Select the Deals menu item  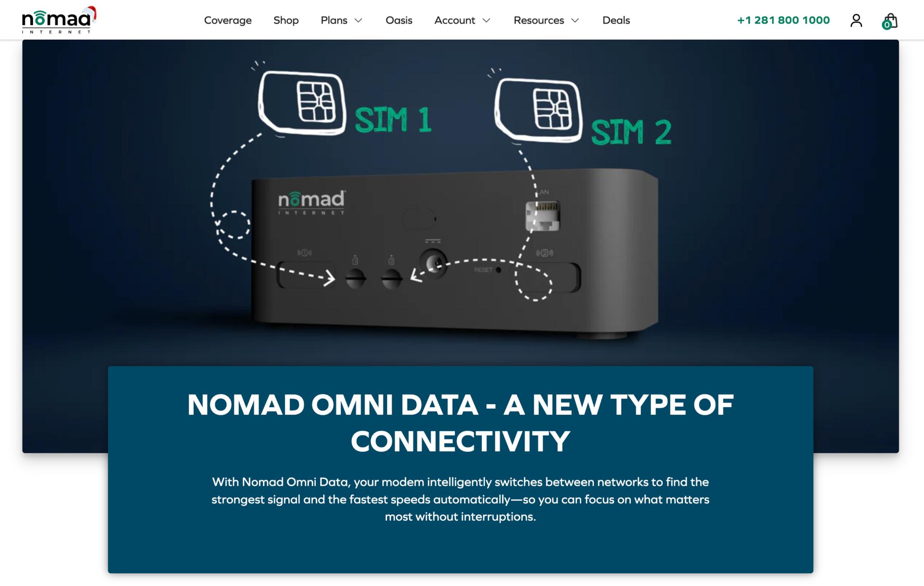(615, 19)
